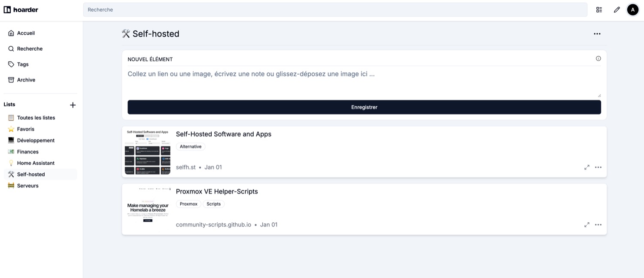Click the Hoarder logo icon
Screen dimensions: 644x278
click(x=7, y=9)
